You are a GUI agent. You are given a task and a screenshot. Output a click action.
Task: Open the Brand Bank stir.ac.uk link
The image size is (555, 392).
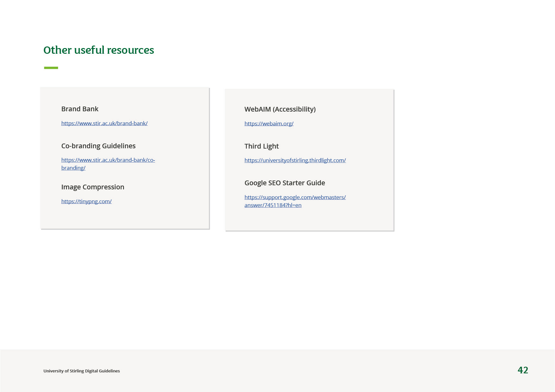(x=104, y=123)
